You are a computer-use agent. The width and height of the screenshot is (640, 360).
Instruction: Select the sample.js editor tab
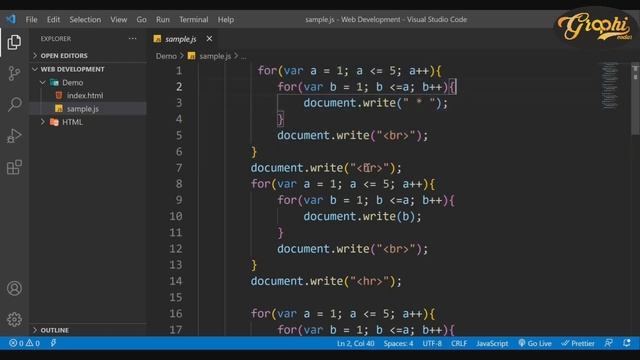(183, 39)
